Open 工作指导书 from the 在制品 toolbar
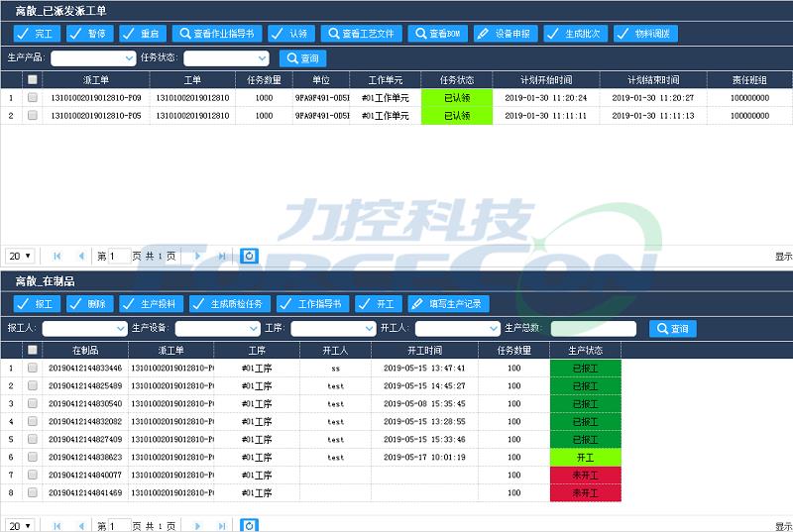 [x=312, y=303]
